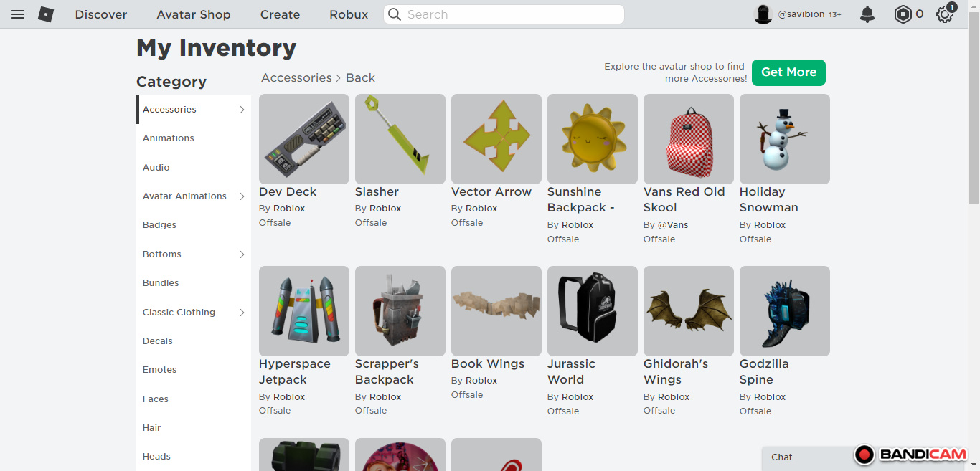The height and width of the screenshot is (471, 980).
Task: Open the hamburger navigation menu
Action: point(18,14)
